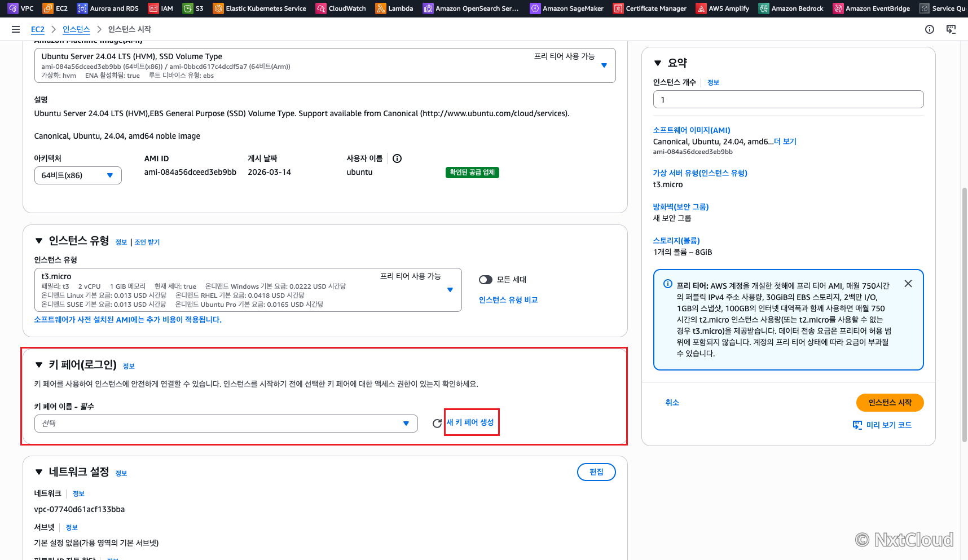Collapse the 인스턴스 유형 section

click(x=39, y=241)
